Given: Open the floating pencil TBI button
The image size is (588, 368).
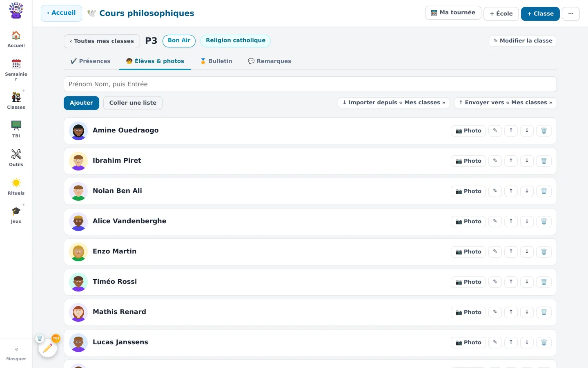Looking at the screenshot, I should pos(48,348).
